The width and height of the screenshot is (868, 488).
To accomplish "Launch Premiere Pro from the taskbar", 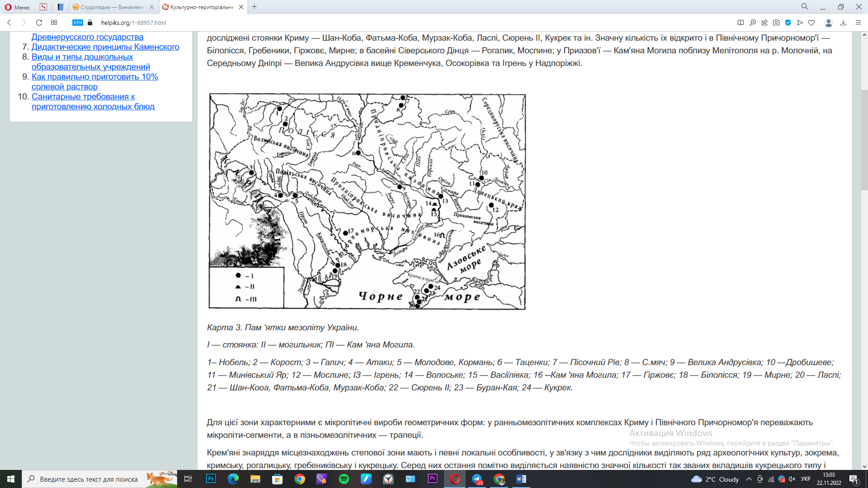I will (433, 479).
